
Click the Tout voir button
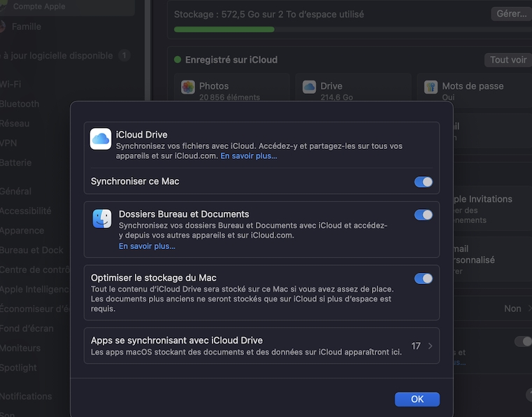[x=508, y=60]
